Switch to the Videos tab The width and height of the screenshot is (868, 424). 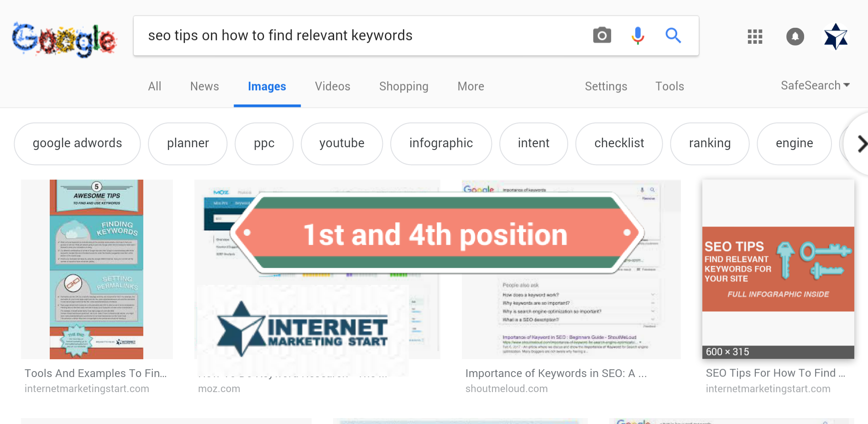(332, 86)
